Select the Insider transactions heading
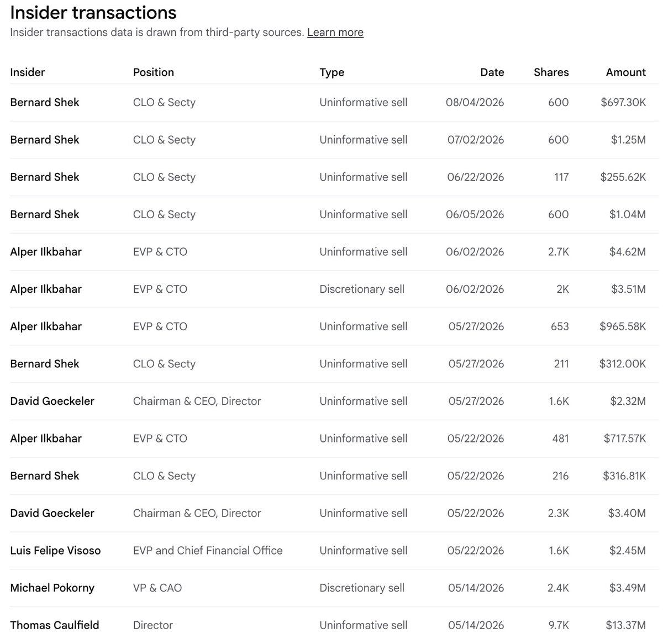 click(x=93, y=12)
